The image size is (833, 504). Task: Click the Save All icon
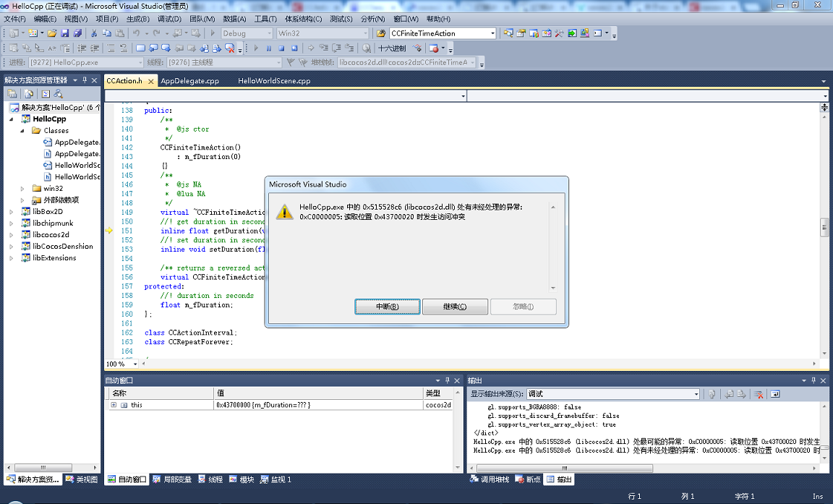77,33
